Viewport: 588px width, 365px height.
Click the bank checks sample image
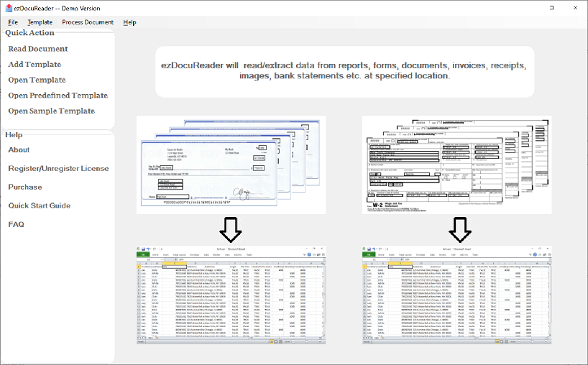click(231, 165)
